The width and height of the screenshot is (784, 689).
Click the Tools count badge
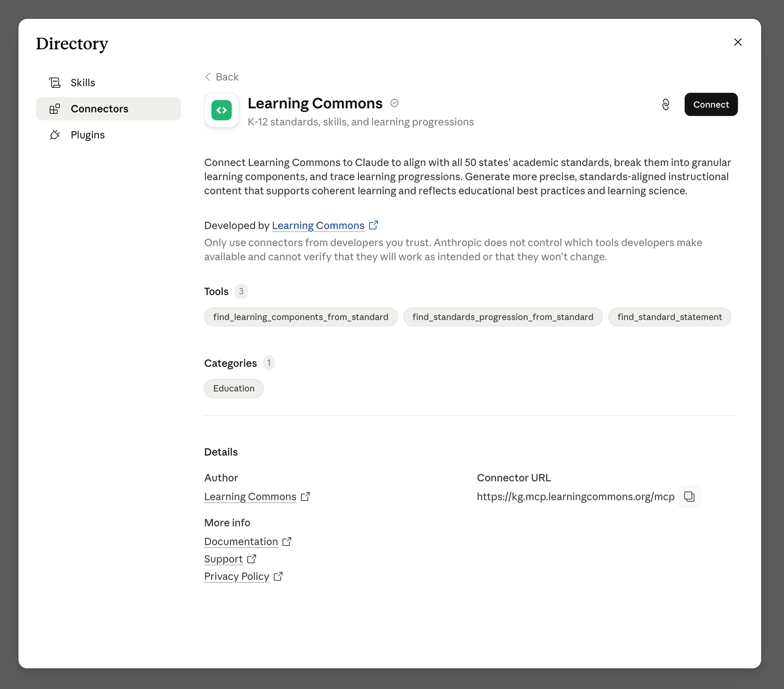point(241,291)
